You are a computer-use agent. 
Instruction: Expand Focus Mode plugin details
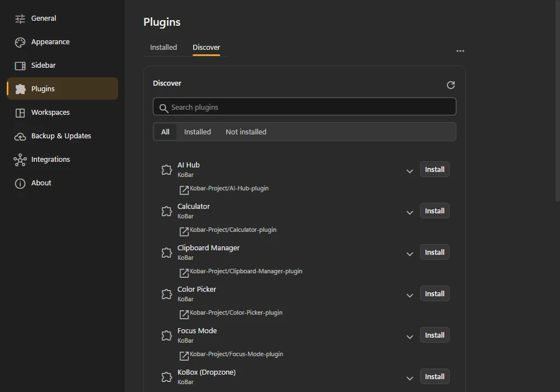410,337
